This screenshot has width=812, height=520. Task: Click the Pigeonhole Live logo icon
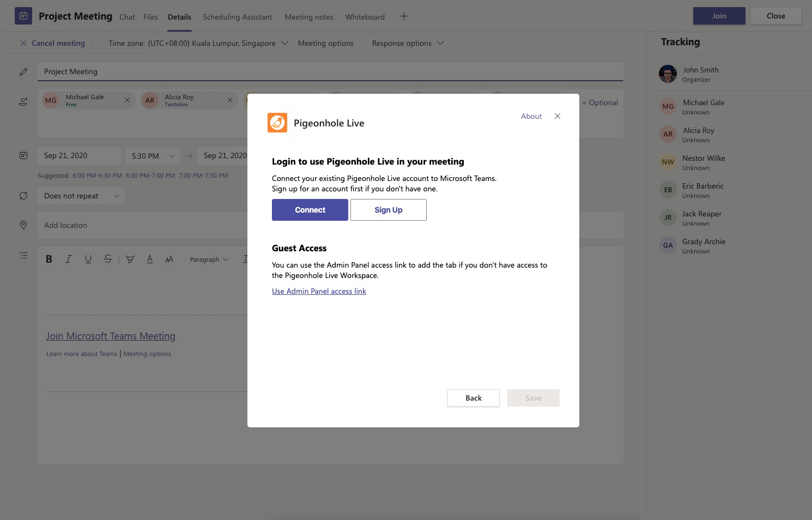pos(277,123)
